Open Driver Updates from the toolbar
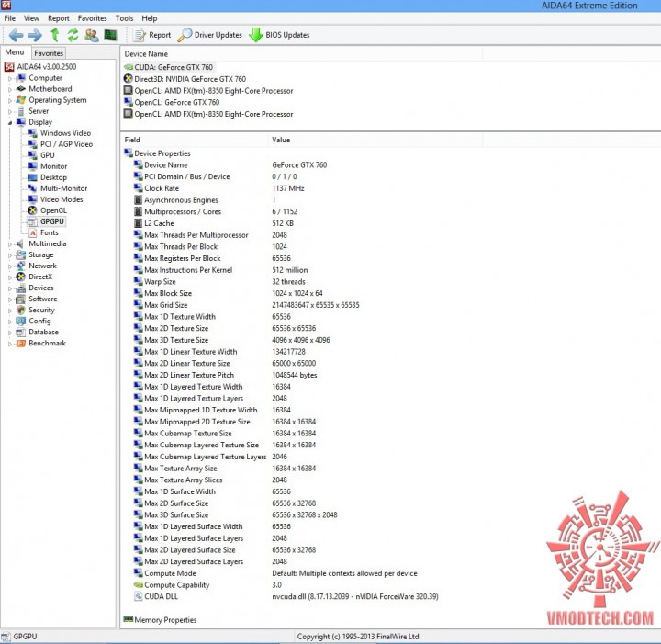 pos(210,35)
